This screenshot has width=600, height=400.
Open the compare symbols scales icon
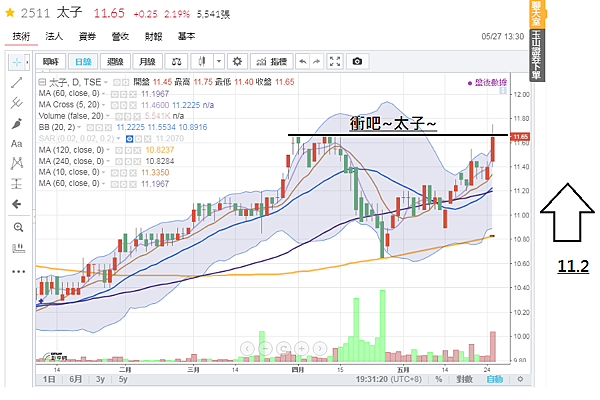[176, 61]
